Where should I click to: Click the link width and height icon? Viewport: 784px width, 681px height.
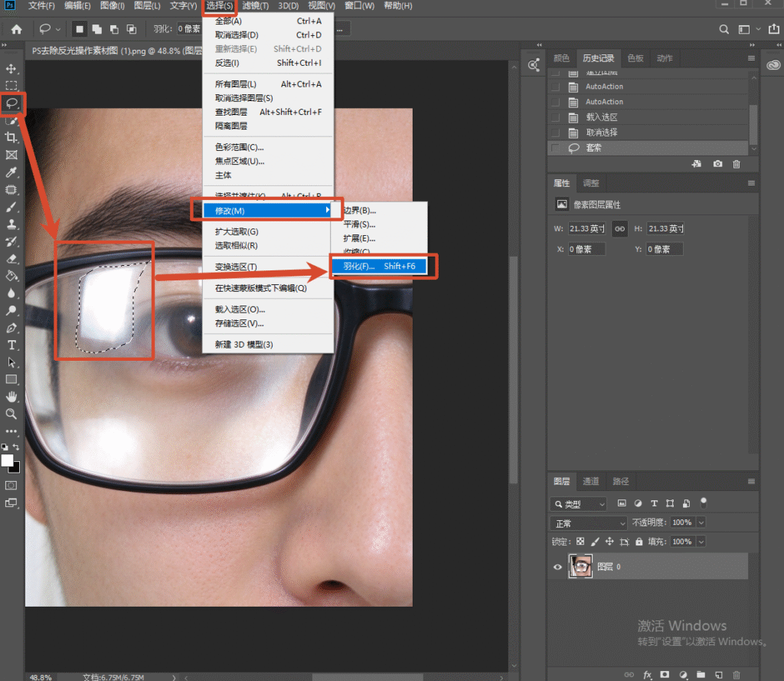click(619, 229)
